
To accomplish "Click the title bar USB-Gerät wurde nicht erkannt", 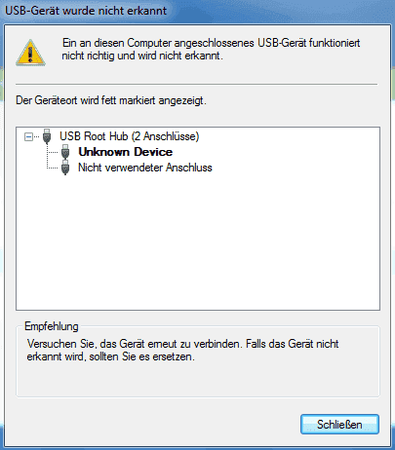I will (86, 11).
